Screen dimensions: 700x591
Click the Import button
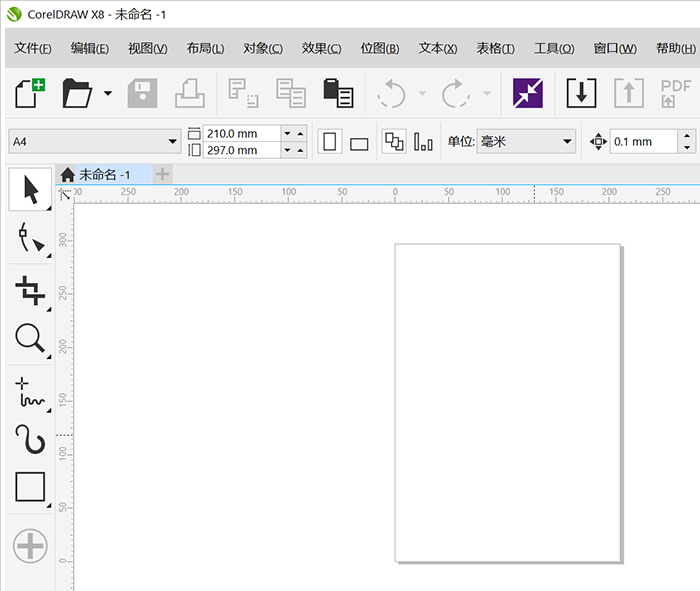pyautogui.click(x=581, y=93)
